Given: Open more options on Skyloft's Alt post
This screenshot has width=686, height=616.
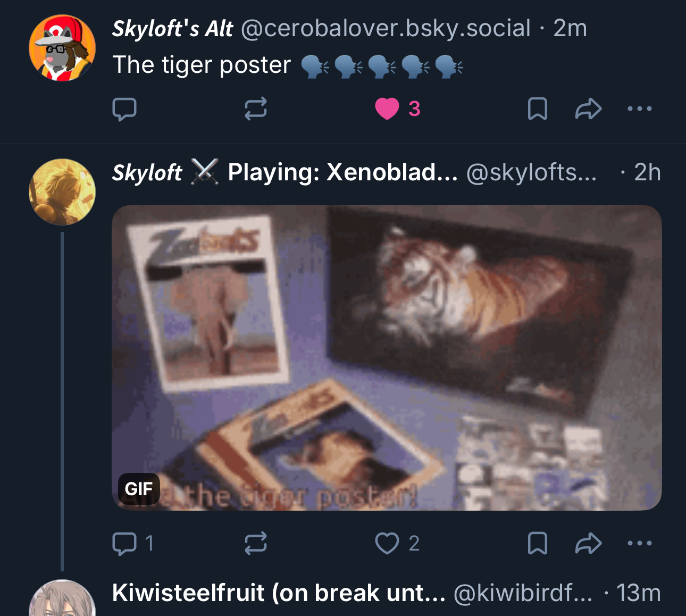Looking at the screenshot, I should [x=639, y=109].
